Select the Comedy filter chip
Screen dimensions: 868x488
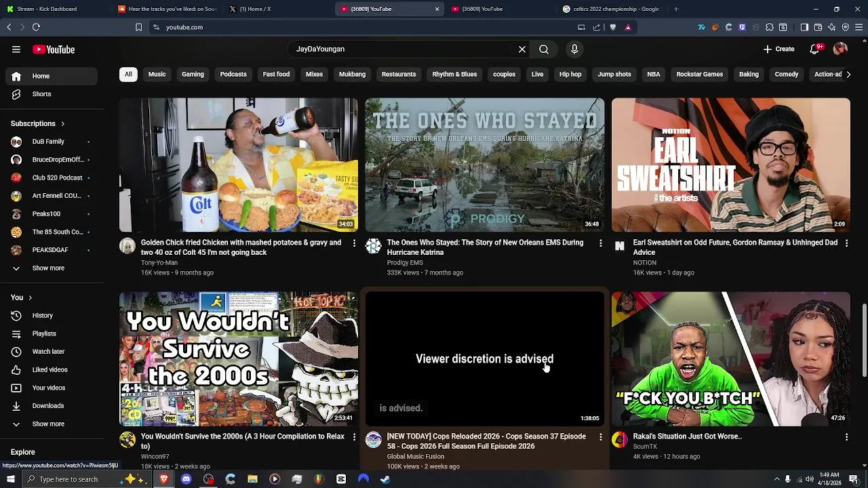tap(787, 75)
